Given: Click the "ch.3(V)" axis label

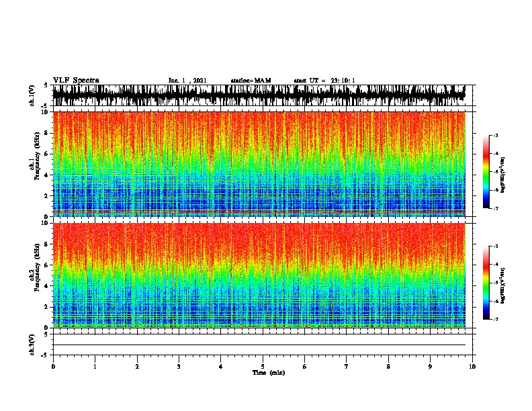Looking at the screenshot, I should point(32,345).
